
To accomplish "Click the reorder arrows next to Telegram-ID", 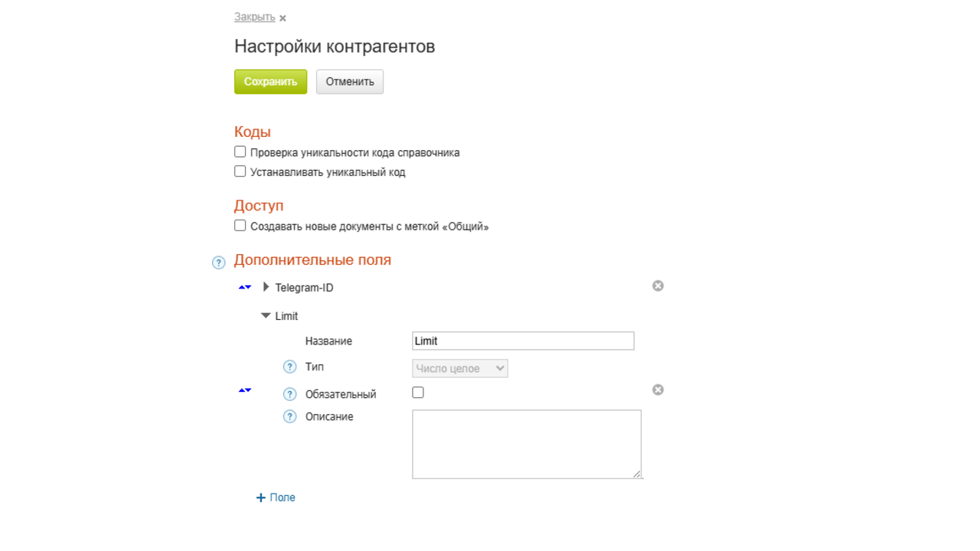I will (x=245, y=287).
